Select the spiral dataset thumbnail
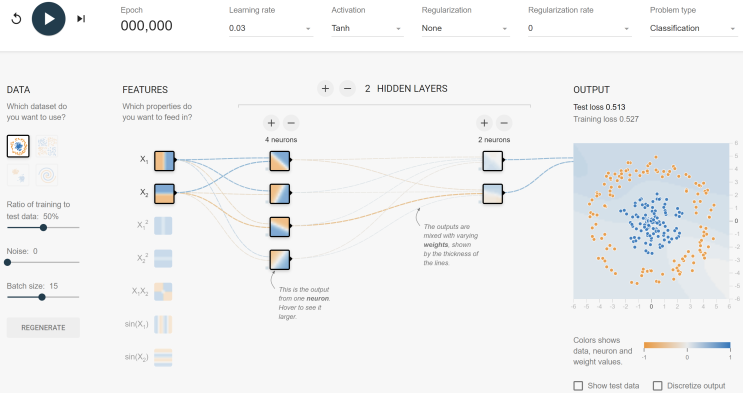The image size is (743, 393). pyautogui.click(x=46, y=175)
